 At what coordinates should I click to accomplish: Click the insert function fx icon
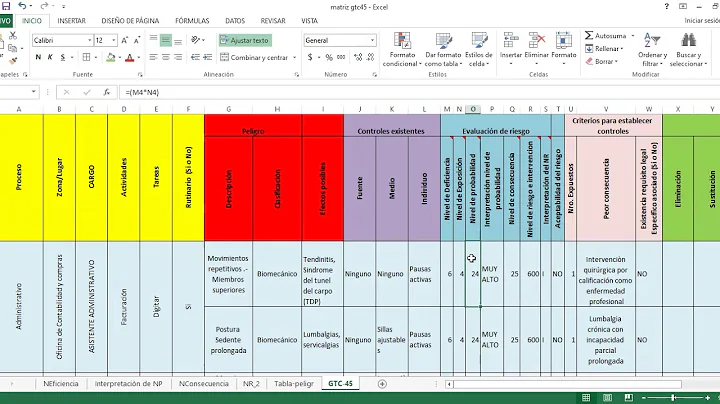(x=107, y=92)
